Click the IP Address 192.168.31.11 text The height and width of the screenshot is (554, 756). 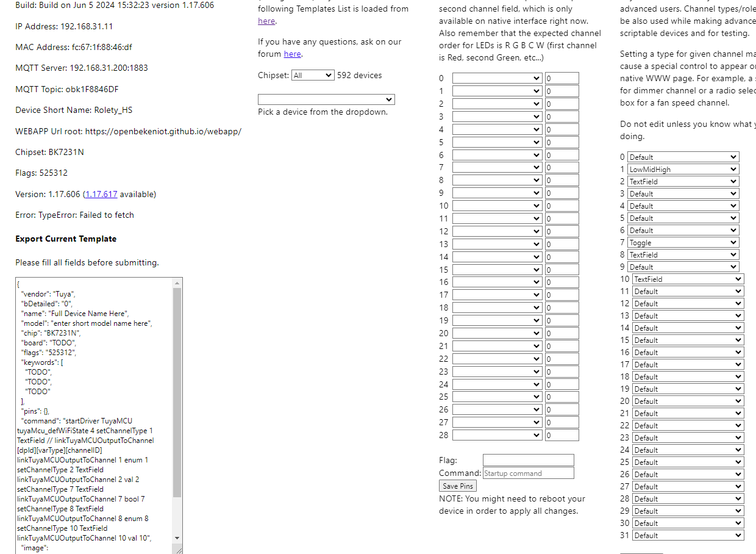[x=64, y=26]
